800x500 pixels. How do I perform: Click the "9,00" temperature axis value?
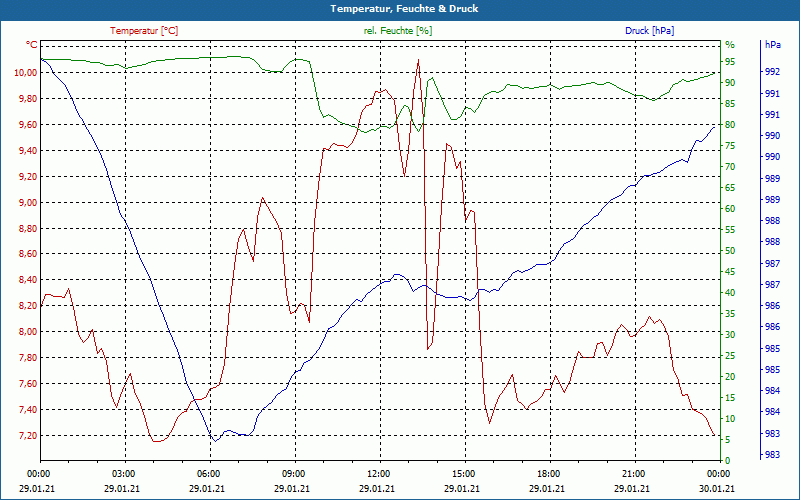(28, 203)
